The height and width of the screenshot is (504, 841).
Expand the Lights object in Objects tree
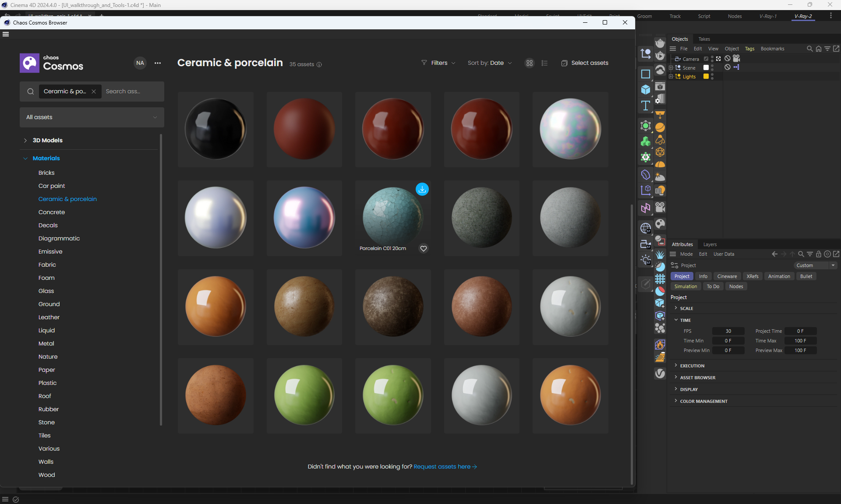pos(671,76)
